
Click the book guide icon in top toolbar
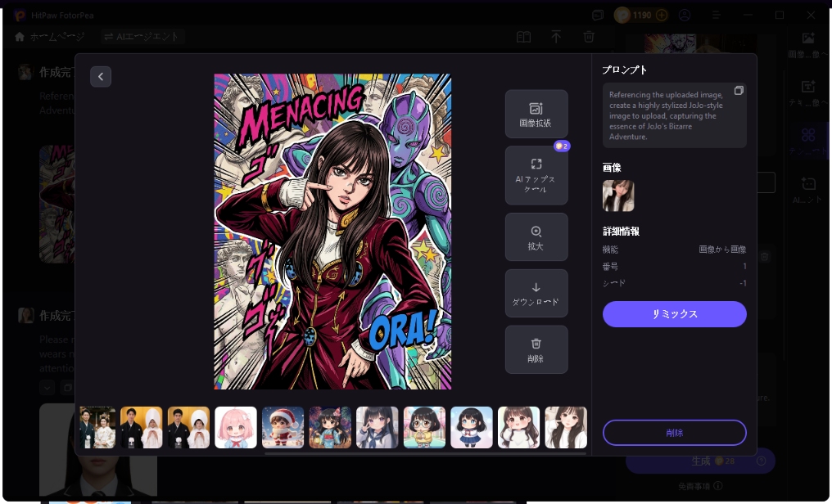[x=524, y=37]
